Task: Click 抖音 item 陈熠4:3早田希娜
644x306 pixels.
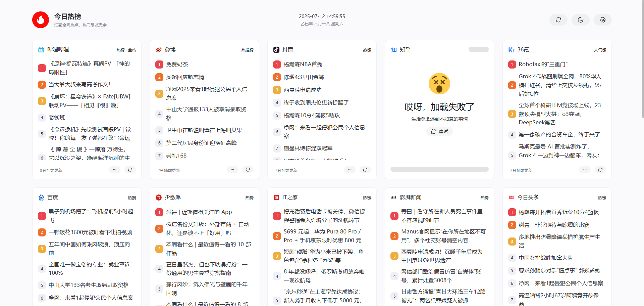Action: 304,77
